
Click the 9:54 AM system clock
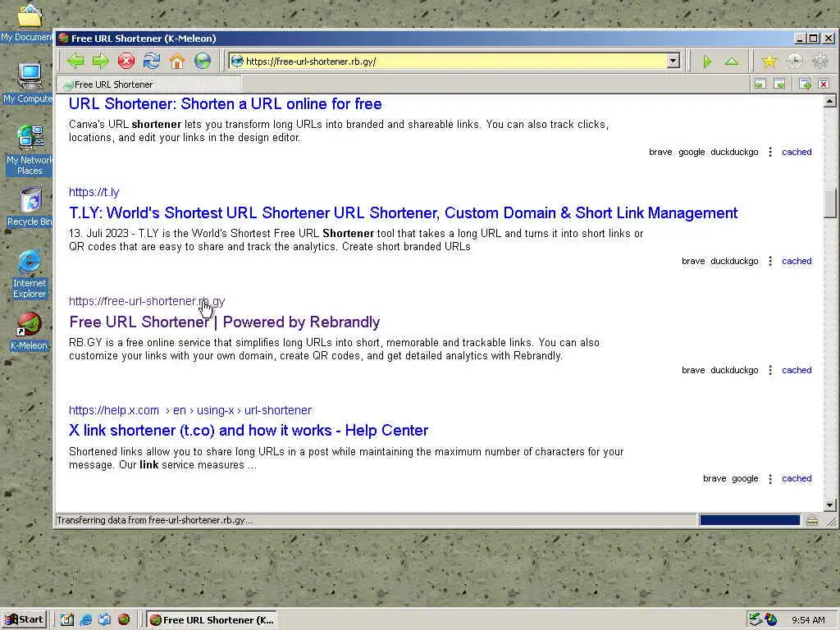808,620
